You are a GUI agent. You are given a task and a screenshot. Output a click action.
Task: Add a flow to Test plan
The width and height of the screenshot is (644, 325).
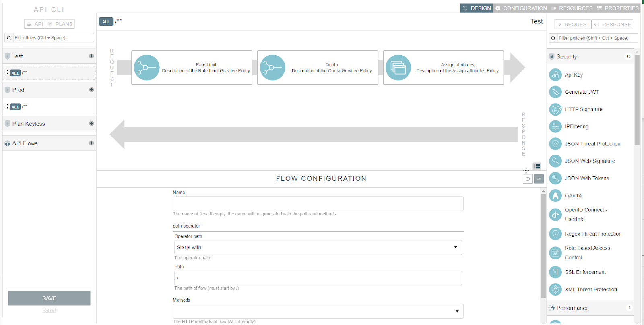pos(91,56)
